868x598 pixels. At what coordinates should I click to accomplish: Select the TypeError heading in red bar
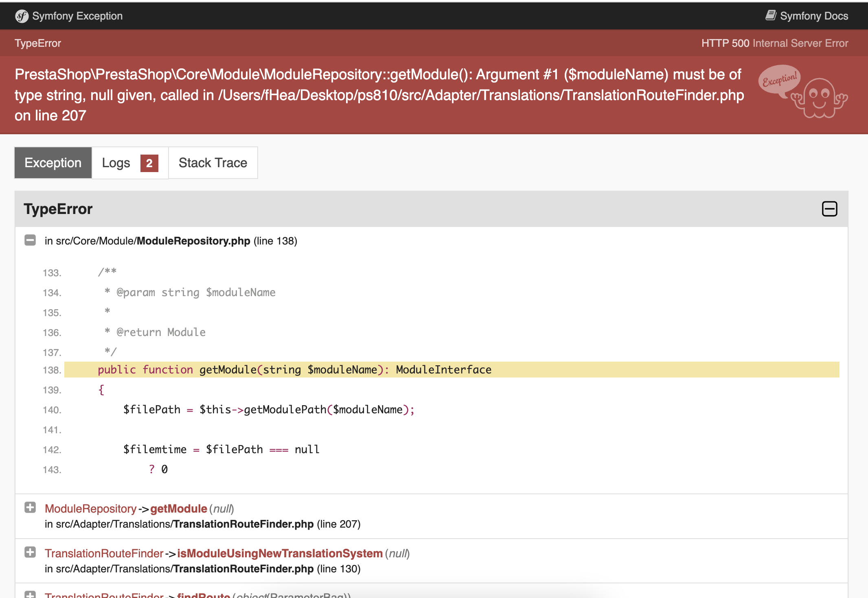[37, 43]
